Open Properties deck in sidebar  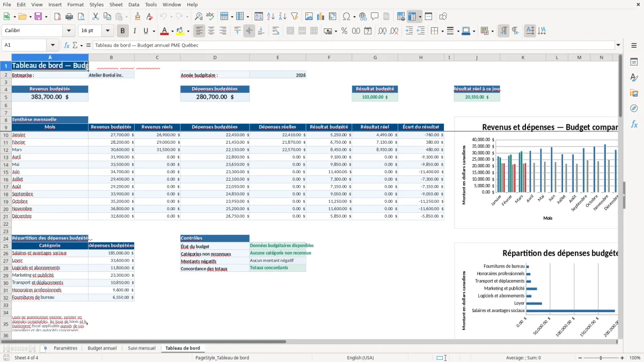(634, 62)
